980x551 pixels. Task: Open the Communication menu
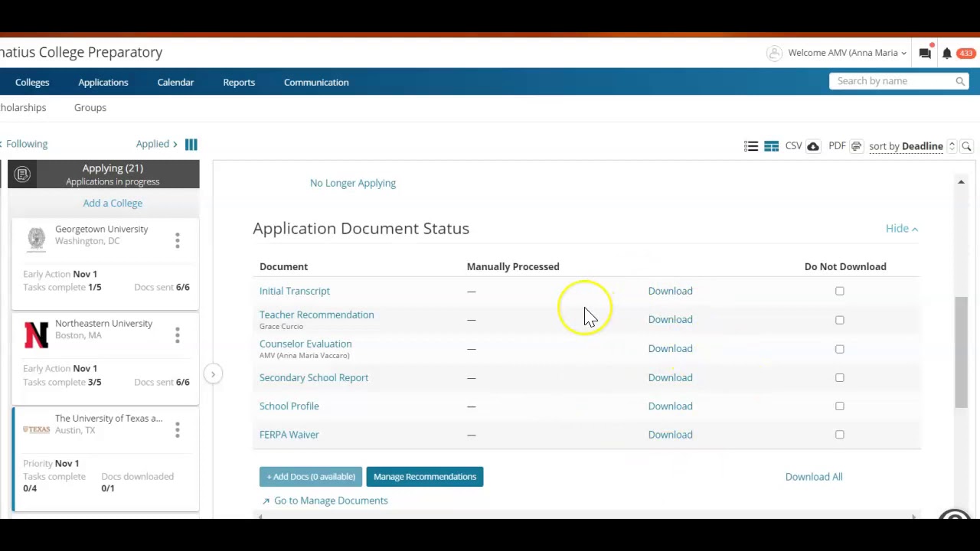[x=316, y=82]
